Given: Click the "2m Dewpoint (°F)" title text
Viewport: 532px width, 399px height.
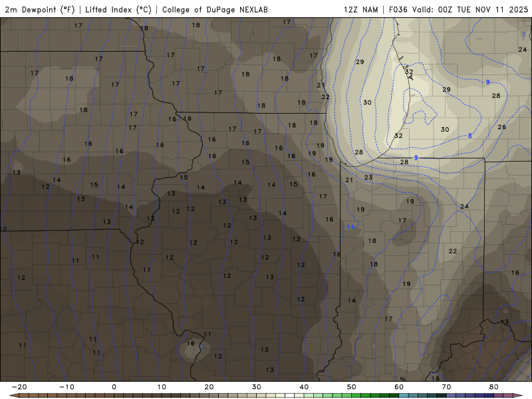Looking at the screenshot, I should (40, 9).
